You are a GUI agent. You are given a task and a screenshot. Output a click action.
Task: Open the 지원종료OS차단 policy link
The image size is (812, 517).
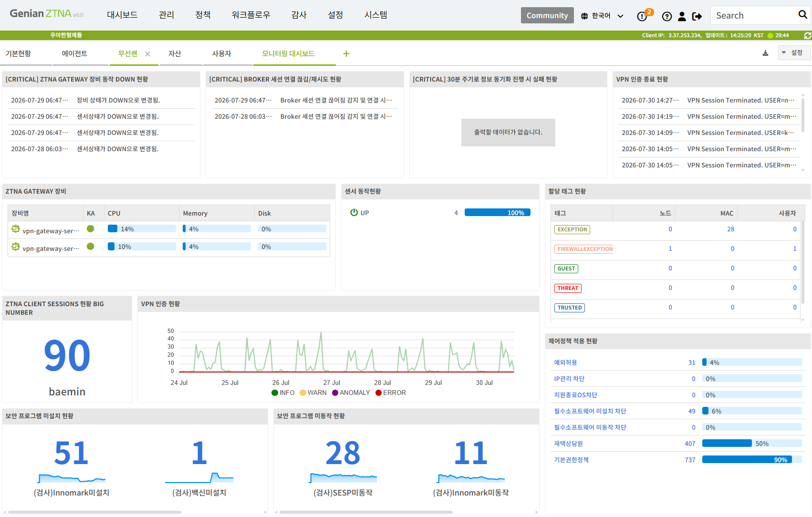pos(575,395)
